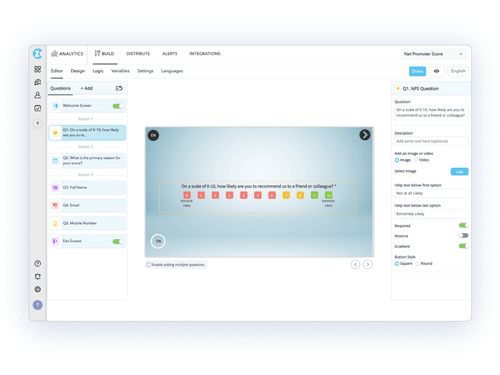Open the chat support icon in the sidebar

38,82
